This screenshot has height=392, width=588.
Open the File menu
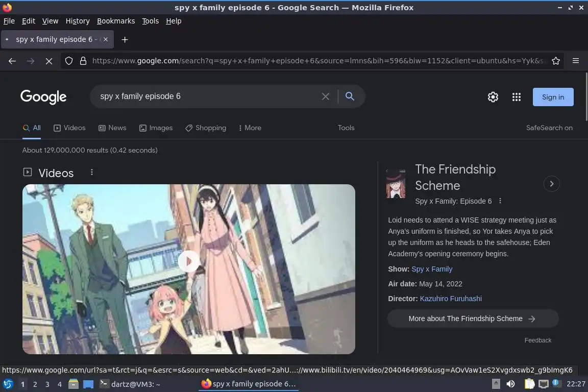pyautogui.click(x=9, y=21)
